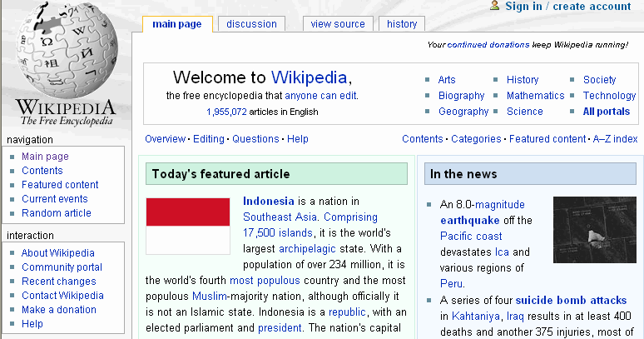644x339 pixels.
Task: Open Featured content link beside Categories
Action: (x=547, y=139)
